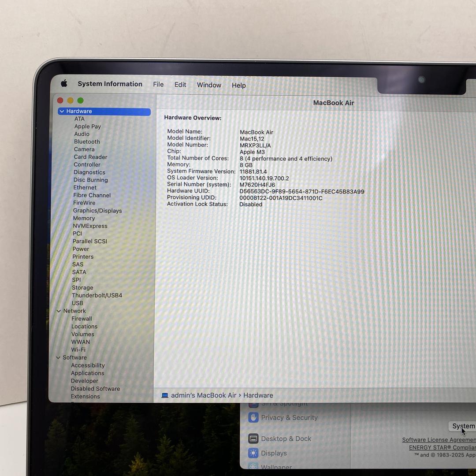476x476 pixels.
Task: Click the Provisioning UDID value
Action: click(x=281, y=198)
